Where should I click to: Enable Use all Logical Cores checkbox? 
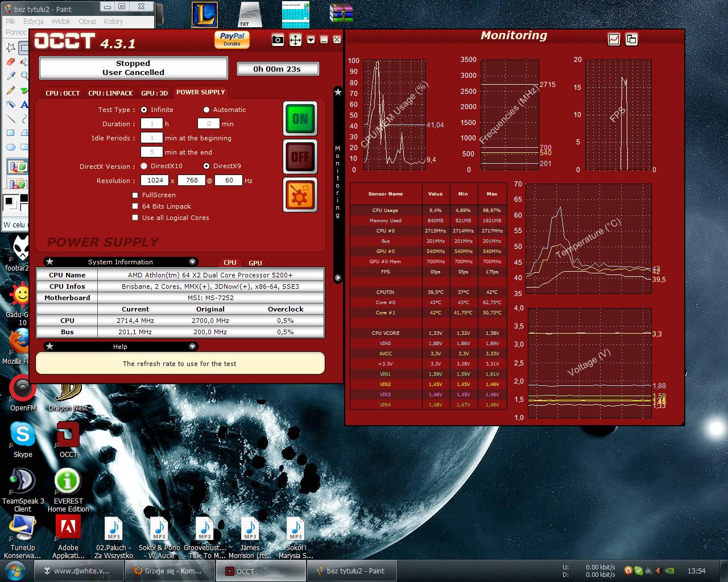135,218
